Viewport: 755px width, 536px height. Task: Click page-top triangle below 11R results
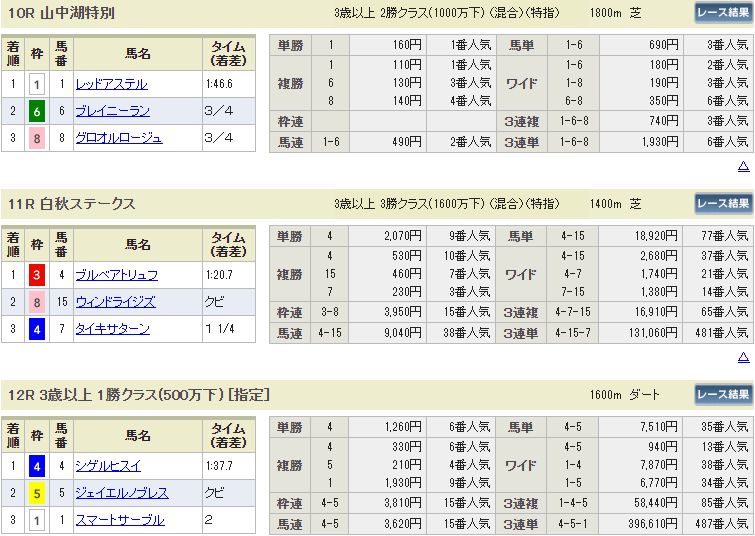[x=743, y=357]
